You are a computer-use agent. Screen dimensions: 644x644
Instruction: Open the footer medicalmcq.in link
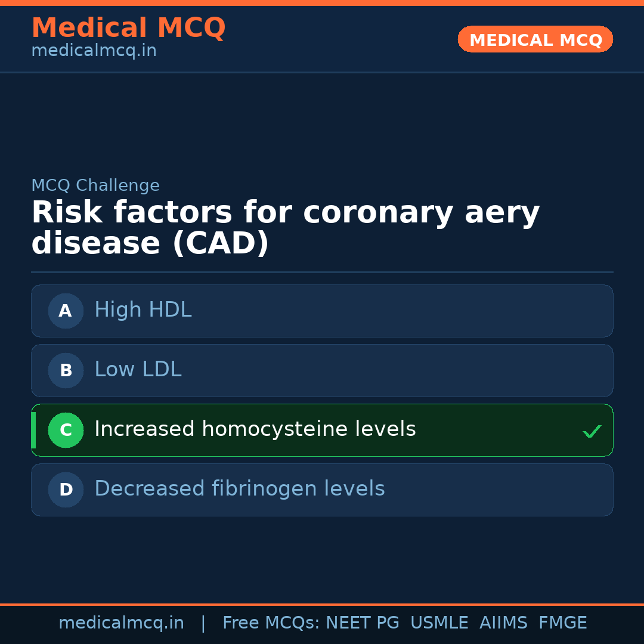point(121,623)
